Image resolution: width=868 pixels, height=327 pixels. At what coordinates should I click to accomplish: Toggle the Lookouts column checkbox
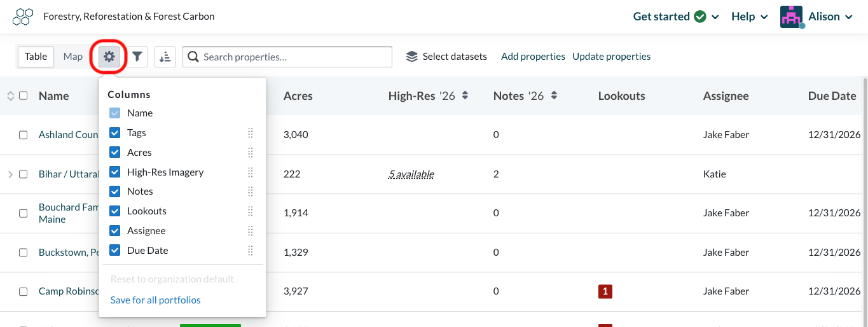pos(115,211)
